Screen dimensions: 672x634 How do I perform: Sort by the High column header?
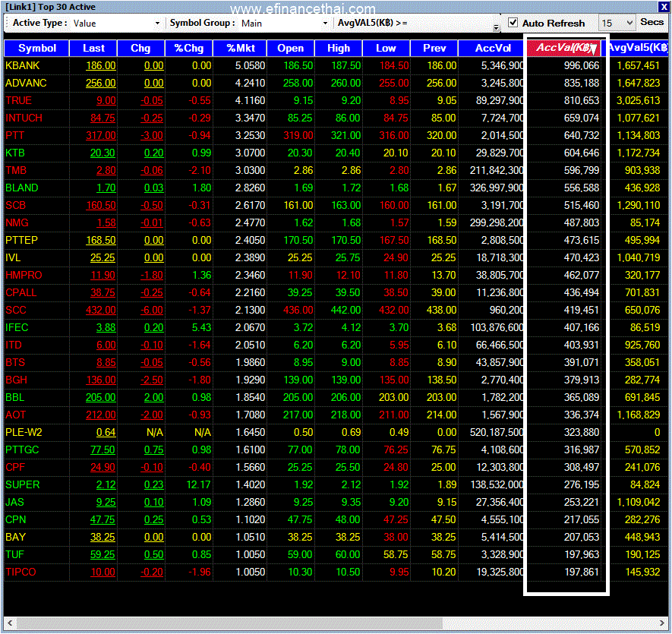339,49
